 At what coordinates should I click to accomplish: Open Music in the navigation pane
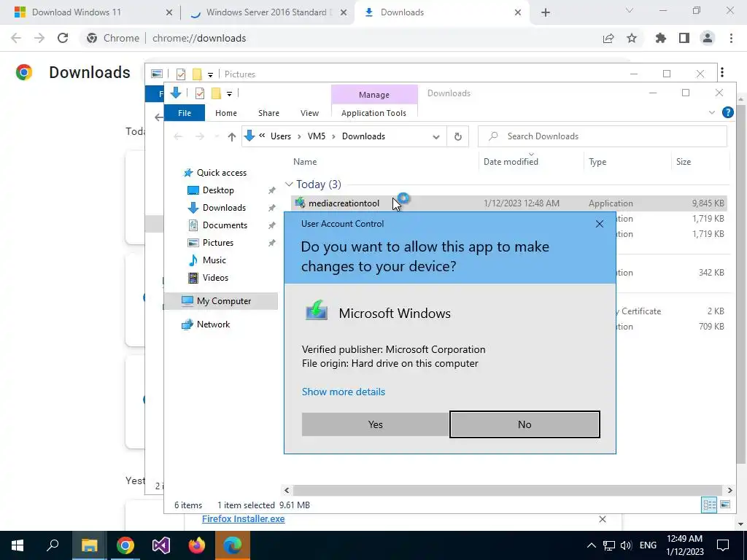point(214,260)
